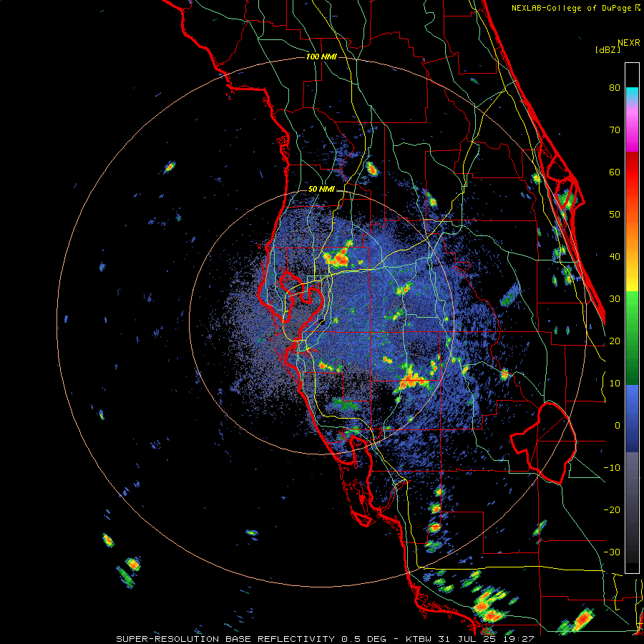Click the 10 value on the dBZ scale
Viewport: 644px width, 644px height.
pyautogui.click(x=615, y=384)
